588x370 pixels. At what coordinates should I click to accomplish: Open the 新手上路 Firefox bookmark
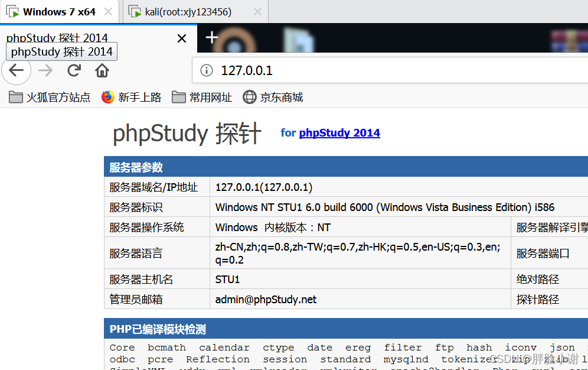131,97
